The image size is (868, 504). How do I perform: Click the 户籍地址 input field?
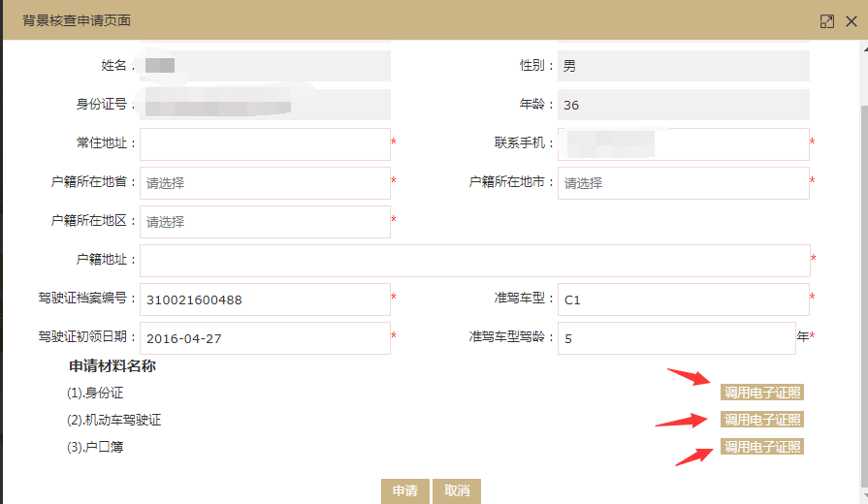(475, 261)
